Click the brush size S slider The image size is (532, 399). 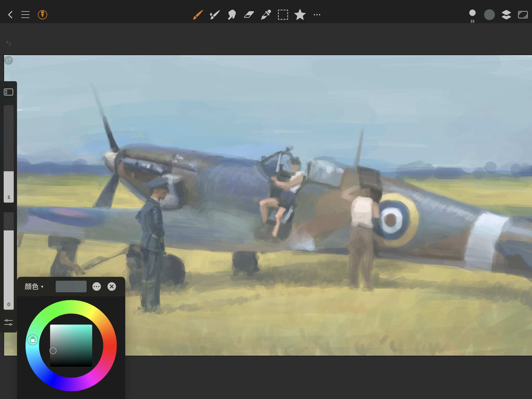click(9, 154)
